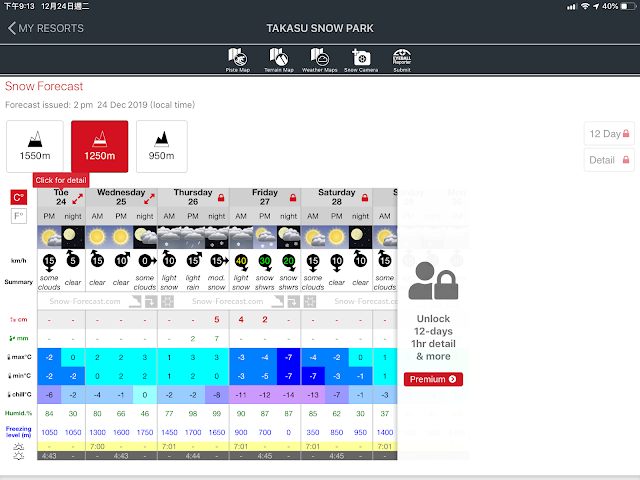The image size is (640, 480).
Task: Select the 1250m elevation forecast
Action: pos(100,146)
